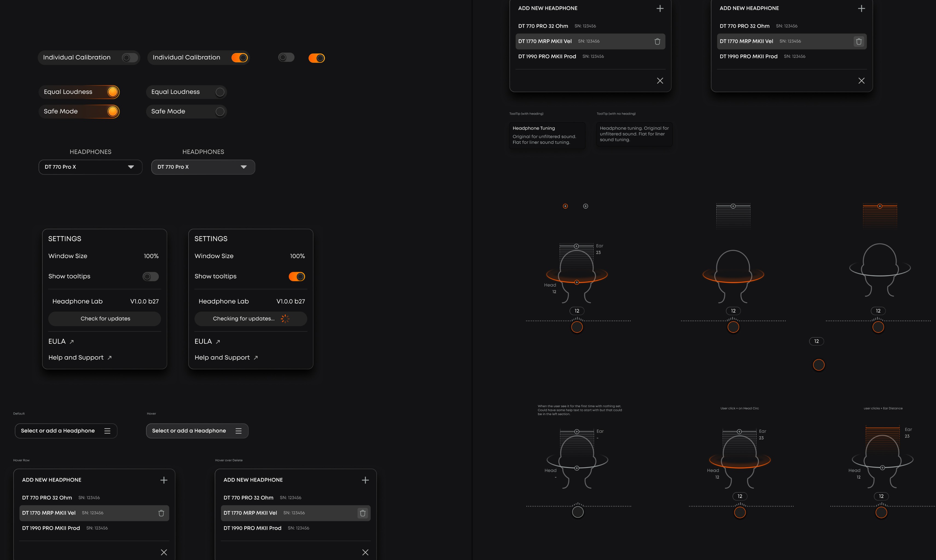The height and width of the screenshot is (560, 936).
Task: Delete DT 1770 MRP MKII Vel using trash icon
Action: pos(658,41)
